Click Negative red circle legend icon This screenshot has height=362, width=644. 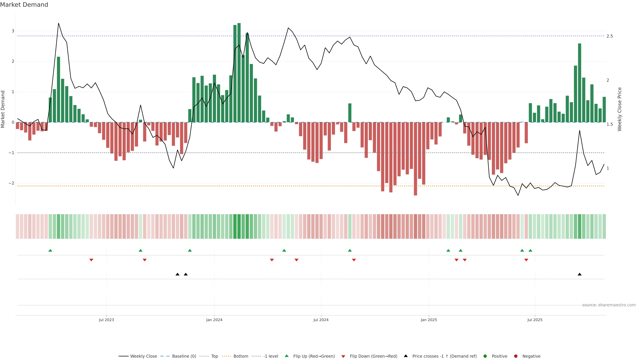[516, 356]
